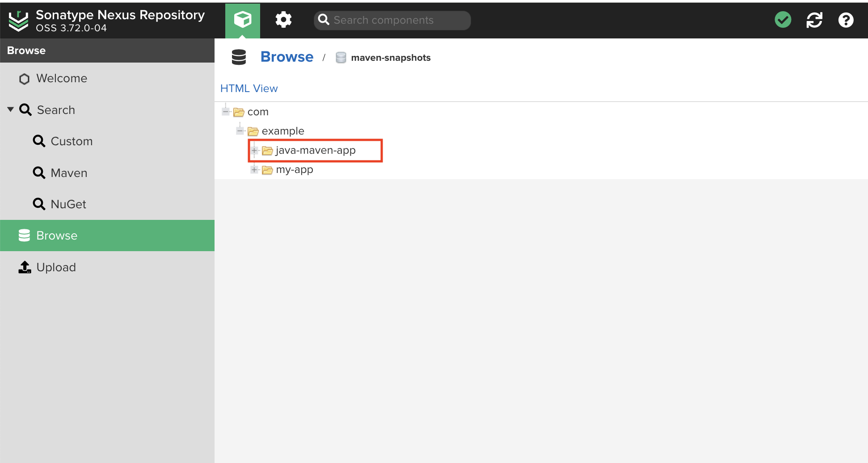
Task: Expand the my-app folder node
Action: click(x=254, y=170)
